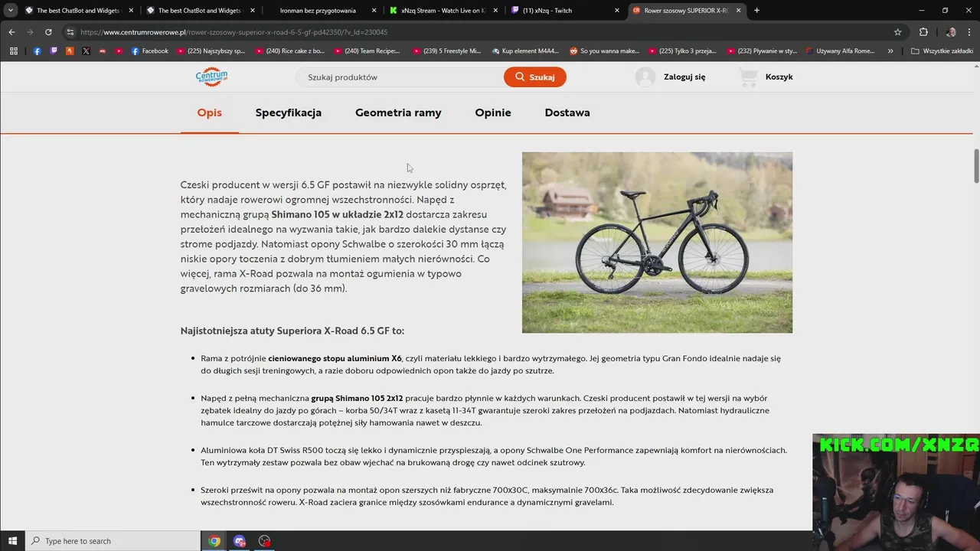Viewport: 980px width, 551px height.
Task: Click heading Najistotniejsza atuty Superiora X-Road 6.5 GF
Action: [x=292, y=331]
